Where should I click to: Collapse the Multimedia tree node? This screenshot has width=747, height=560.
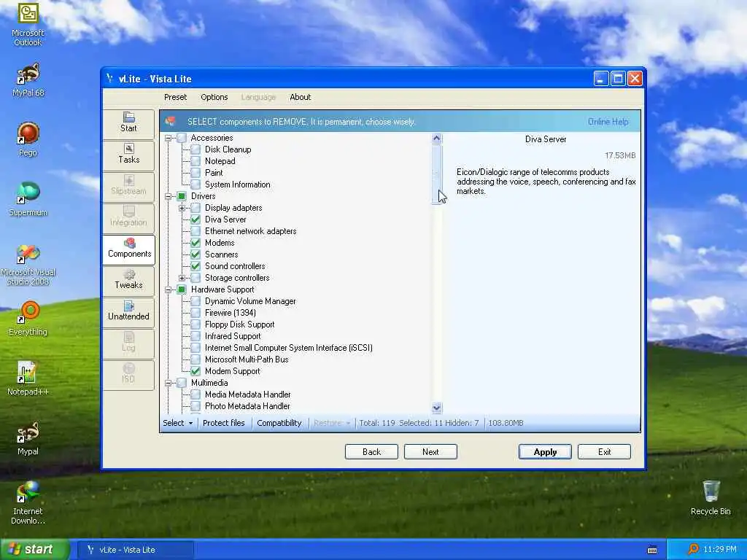[x=168, y=383]
